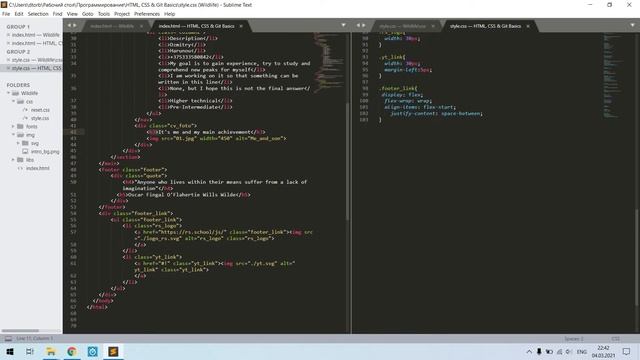Viewport: 640px width, 360px height.
Task: Close style.css — Wildlife tab in right pane
Action: (x=433, y=26)
